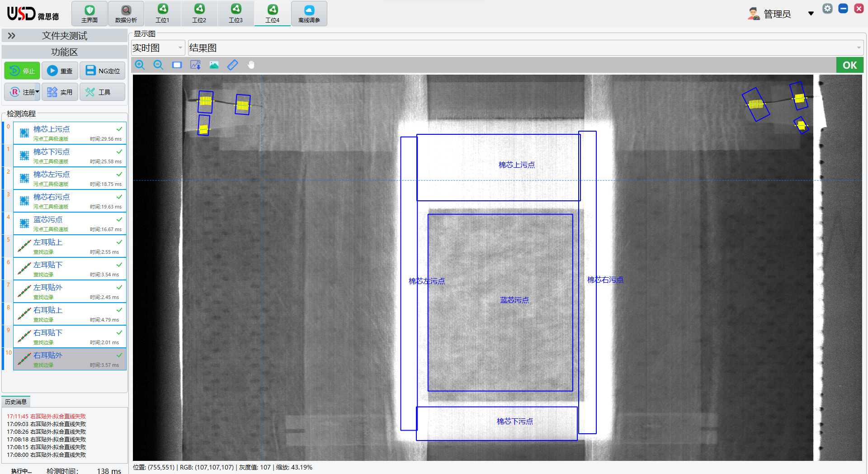Select 蓝芯污点 detection step
This screenshot has height=474, width=868.
pyautogui.click(x=70, y=223)
